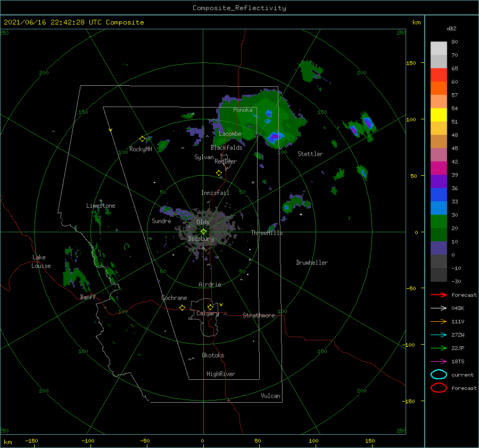Click the Lacombe city label

coord(230,134)
